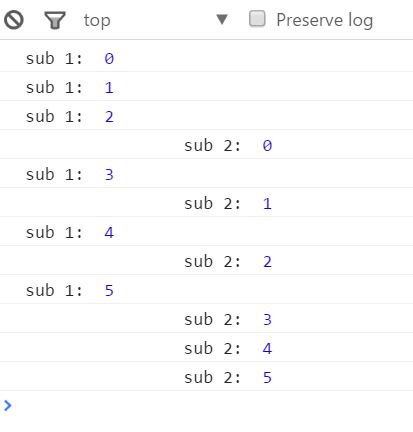Viewport: 413px width, 432px height.
Task: Select log entry sub 1: 3
Action: click(x=206, y=174)
